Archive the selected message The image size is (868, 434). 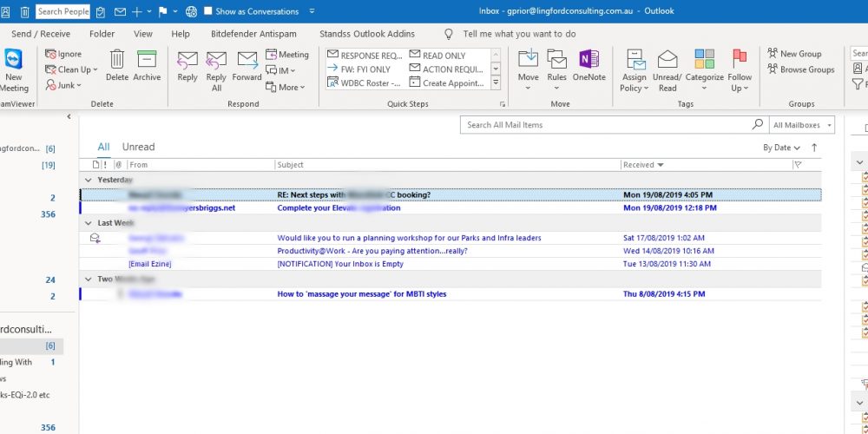[x=147, y=66]
